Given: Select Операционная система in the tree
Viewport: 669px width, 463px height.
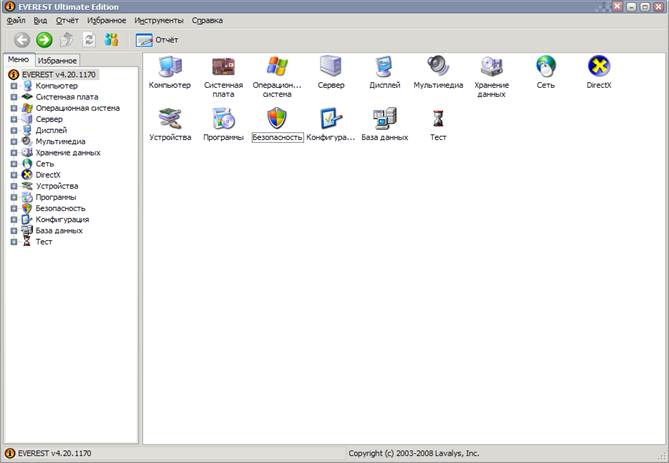Looking at the screenshot, I should coord(78,108).
